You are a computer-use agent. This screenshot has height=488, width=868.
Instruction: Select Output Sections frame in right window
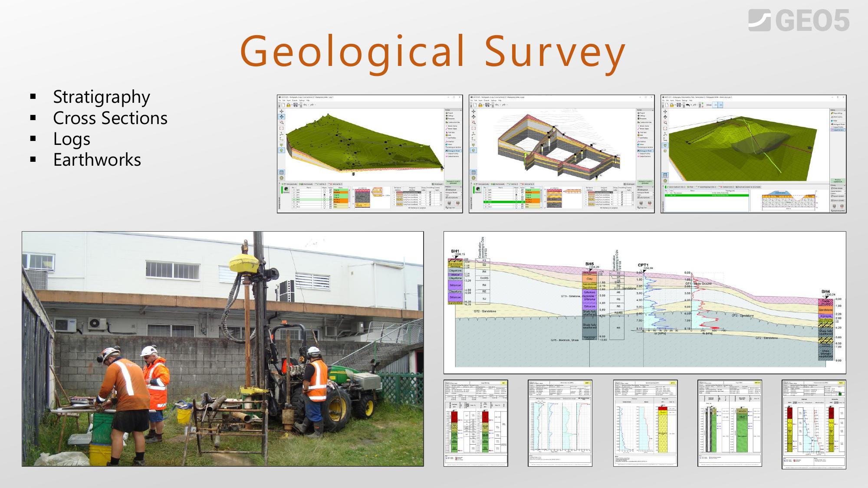coord(838,130)
